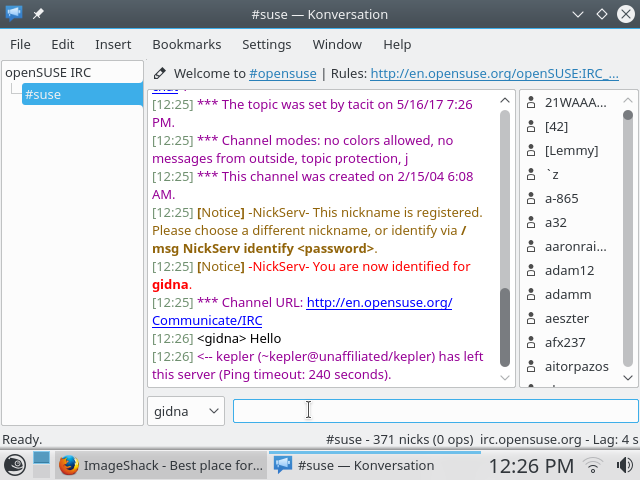Open the Edit menu
640x480 pixels.
62,44
